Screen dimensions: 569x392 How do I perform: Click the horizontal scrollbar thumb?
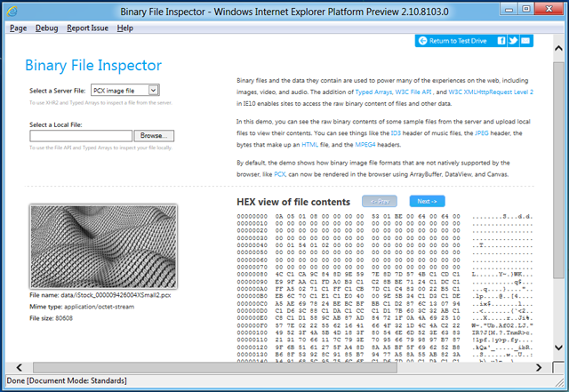pyautogui.click(x=215, y=367)
